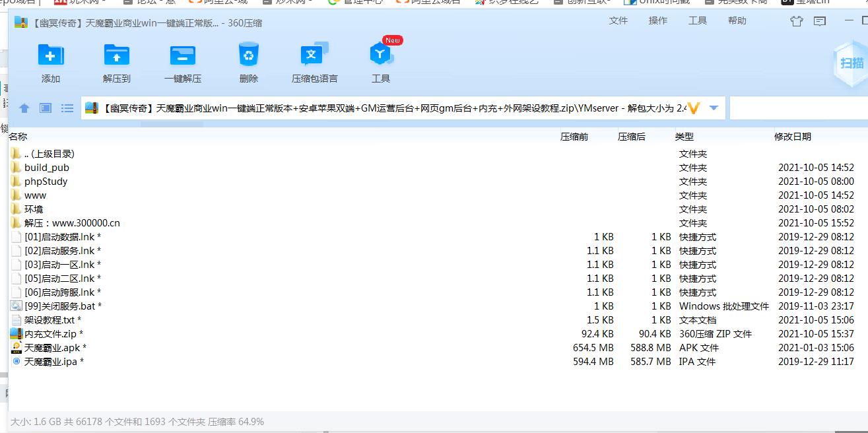The image size is (868, 433).
Task: Open the 文件 (File) menu
Action: (x=618, y=21)
